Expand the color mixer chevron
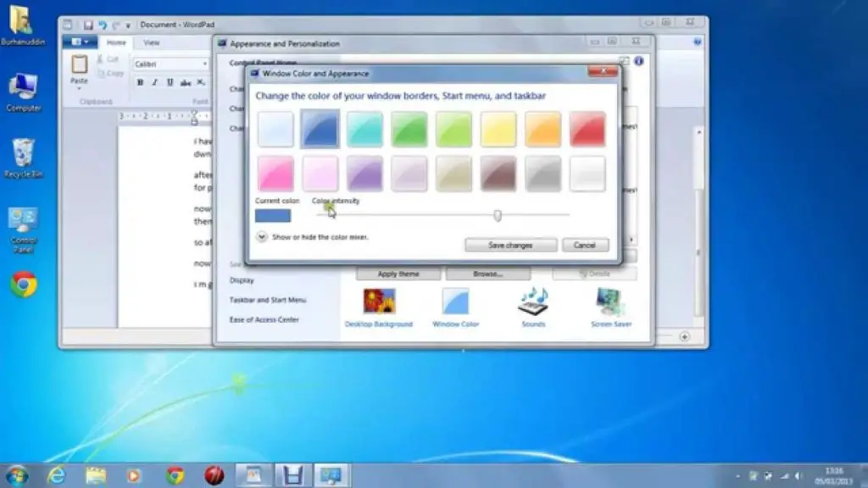868x488 pixels. coord(261,237)
